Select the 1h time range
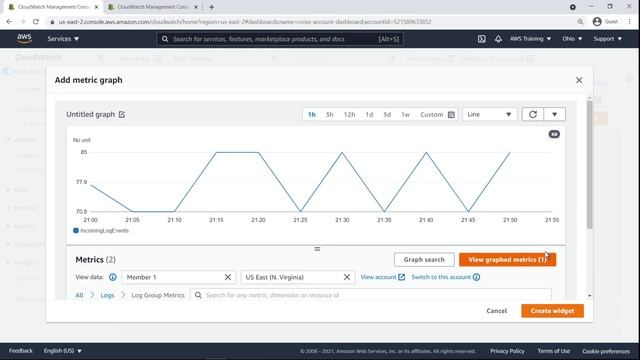The width and height of the screenshot is (640, 360). pos(312,115)
